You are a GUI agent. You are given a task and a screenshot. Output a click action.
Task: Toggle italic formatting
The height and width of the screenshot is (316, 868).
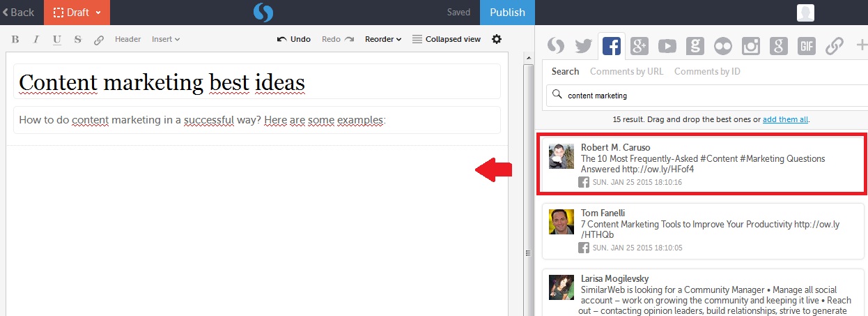coord(36,39)
